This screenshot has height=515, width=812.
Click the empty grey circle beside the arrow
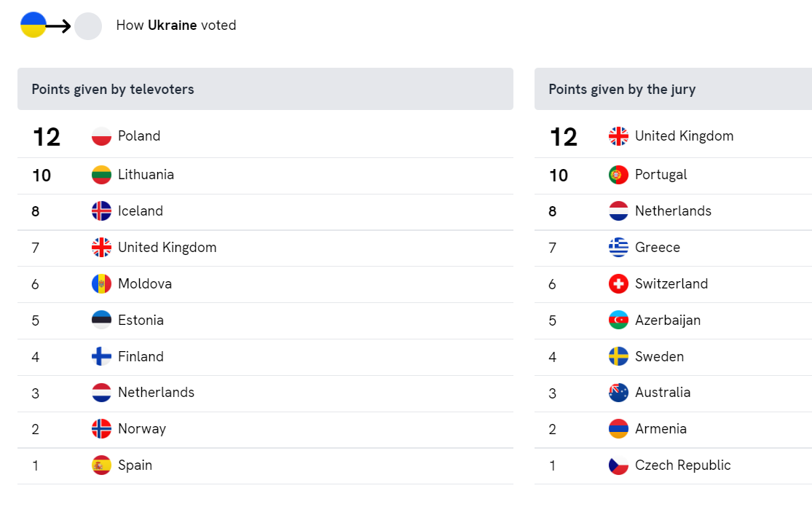(x=88, y=26)
